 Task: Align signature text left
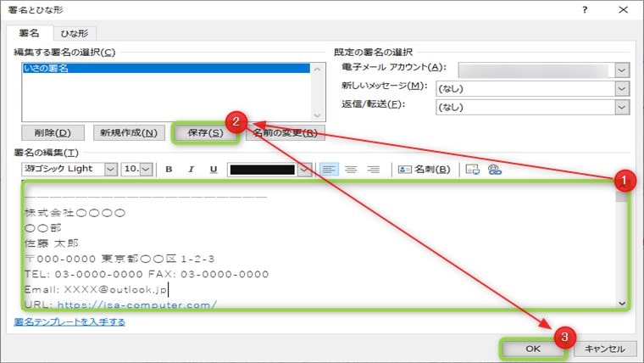point(329,170)
